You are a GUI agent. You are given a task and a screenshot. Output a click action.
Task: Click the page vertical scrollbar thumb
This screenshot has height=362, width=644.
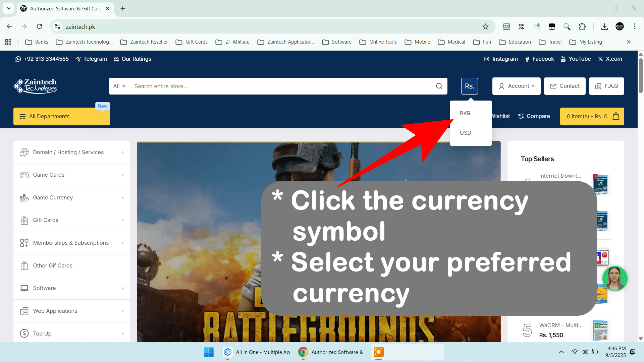tap(641, 75)
